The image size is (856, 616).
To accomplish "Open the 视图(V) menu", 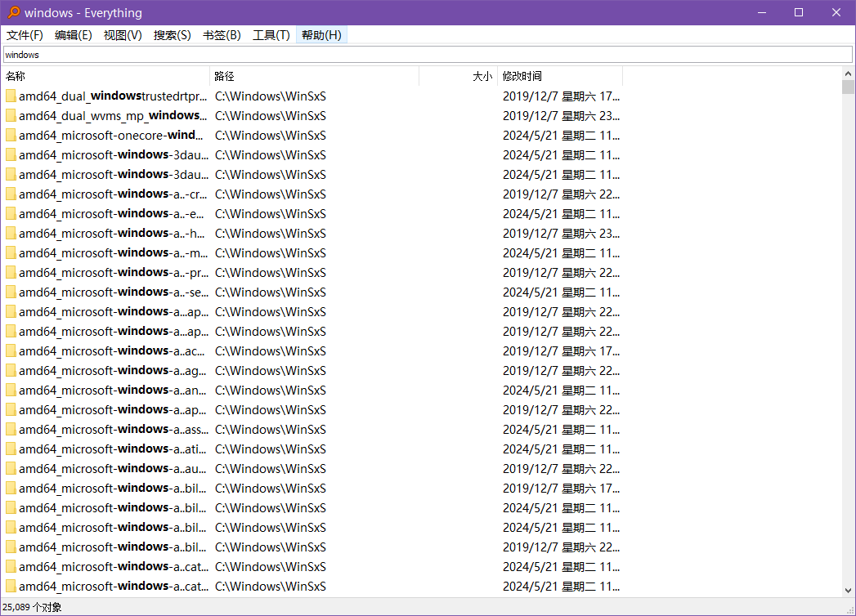I will click(123, 35).
